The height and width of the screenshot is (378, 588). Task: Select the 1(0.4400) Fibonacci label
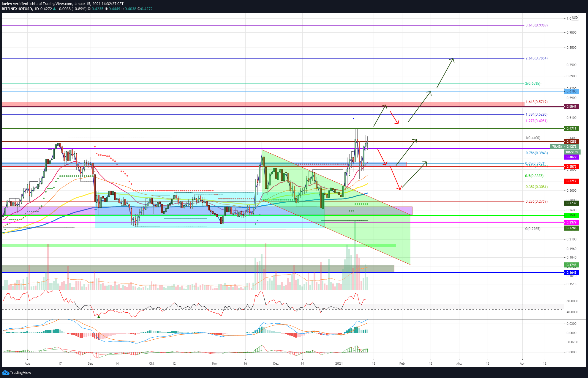pyautogui.click(x=533, y=138)
